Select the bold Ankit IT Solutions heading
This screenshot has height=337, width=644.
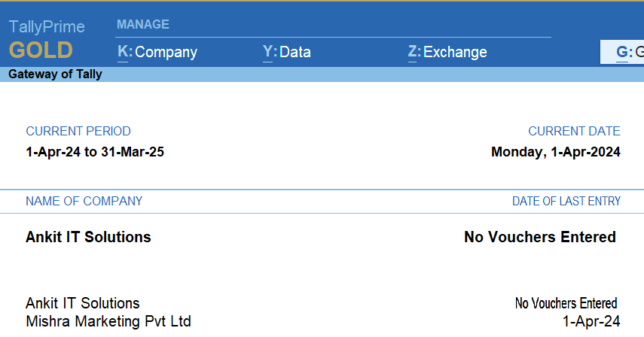pos(88,237)
